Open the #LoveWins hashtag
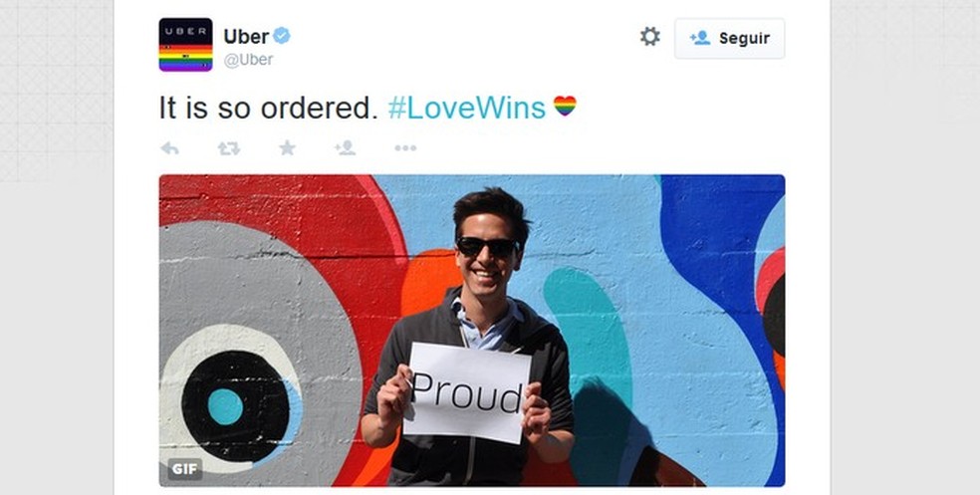This screenshot has width=980, height=495. [467, 109]
